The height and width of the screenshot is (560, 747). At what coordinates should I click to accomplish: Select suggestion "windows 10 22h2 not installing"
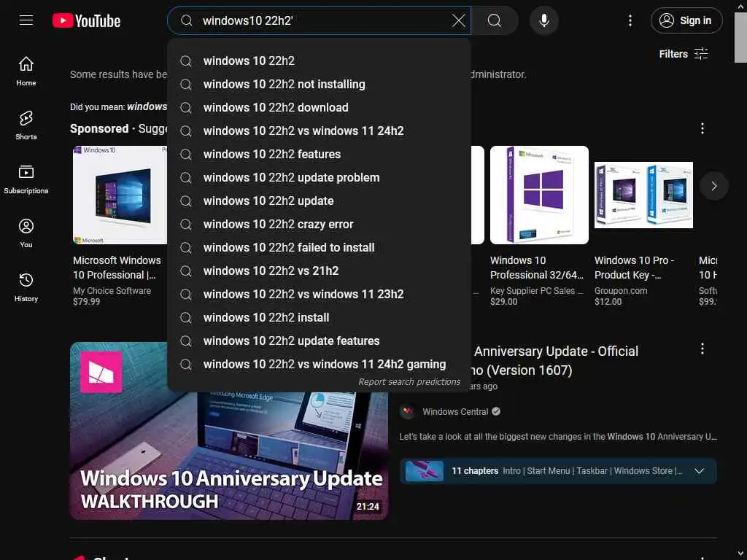coord(319,85)
